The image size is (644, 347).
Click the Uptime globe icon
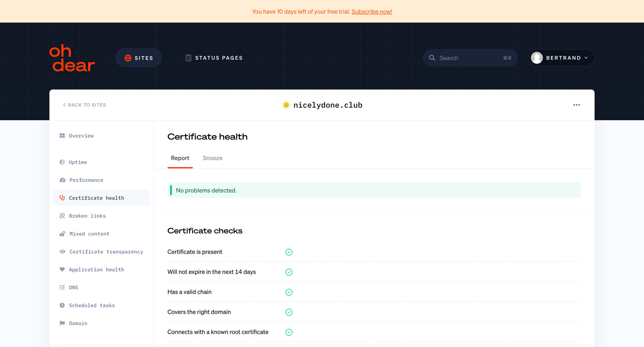tap(62, 162)
